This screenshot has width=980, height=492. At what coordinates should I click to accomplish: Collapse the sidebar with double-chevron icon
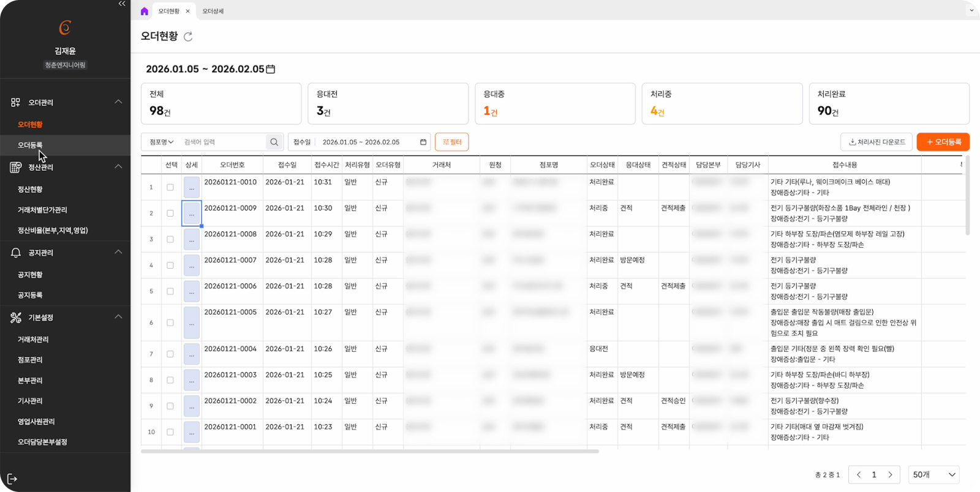point(122,4)
